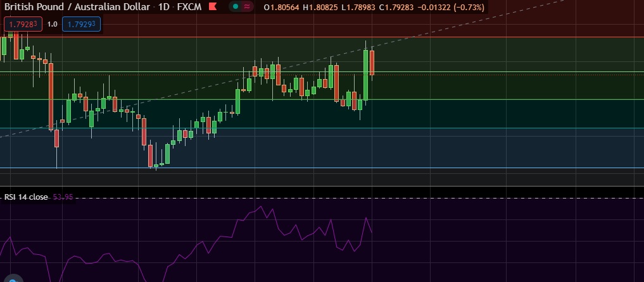Click the open value O1.80564
This screenshot has height=282, width=644.
(282, 8)
